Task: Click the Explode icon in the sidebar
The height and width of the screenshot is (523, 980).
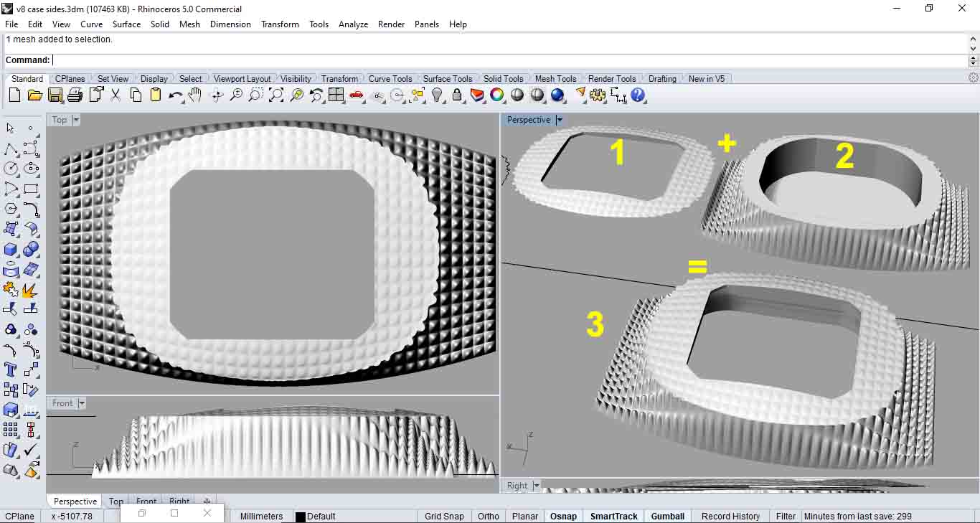Action: tap(30, 289)
